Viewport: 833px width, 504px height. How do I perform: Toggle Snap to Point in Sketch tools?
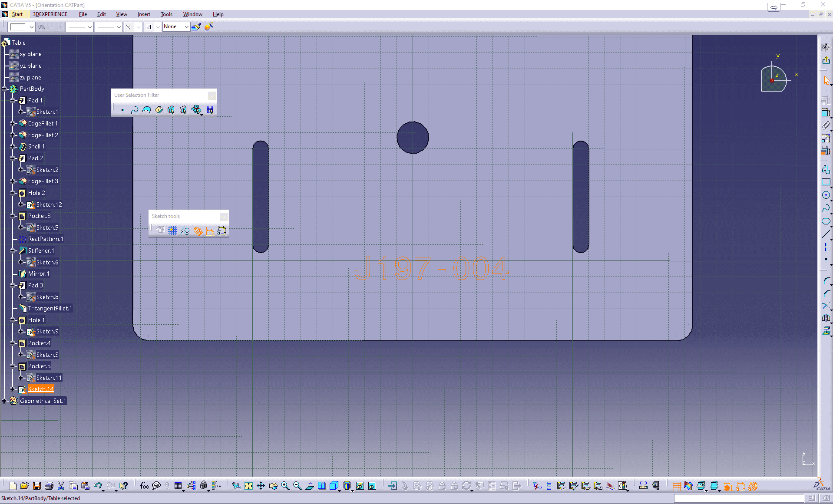click(x=172, y=231)
